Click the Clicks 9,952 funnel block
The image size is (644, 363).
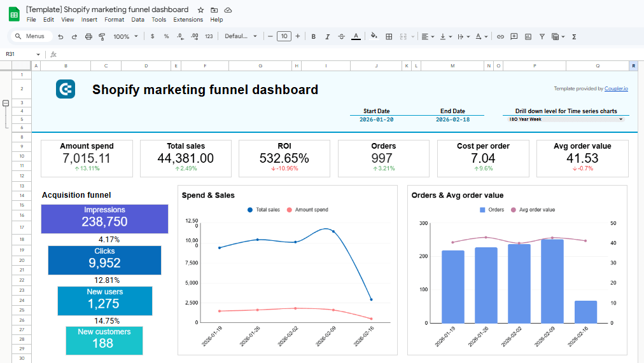pos(105,260)
